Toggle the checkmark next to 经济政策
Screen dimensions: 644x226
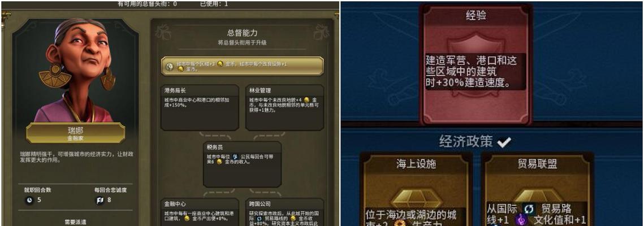(504, 142)
